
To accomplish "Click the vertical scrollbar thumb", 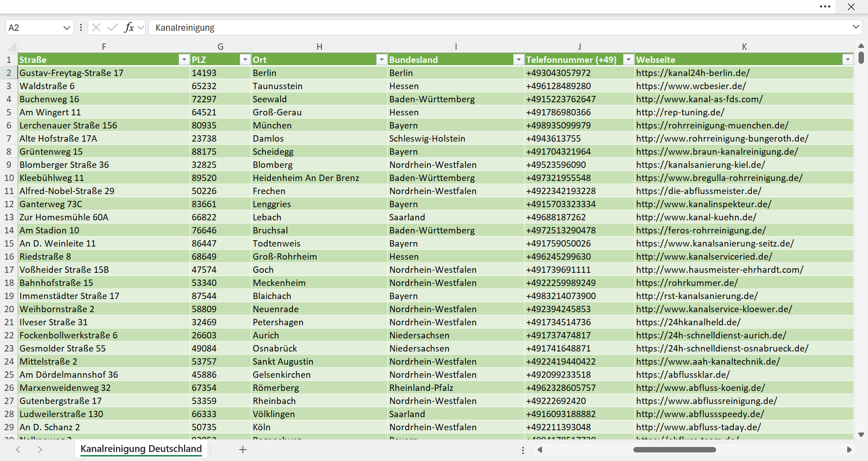I will (861, 58).
